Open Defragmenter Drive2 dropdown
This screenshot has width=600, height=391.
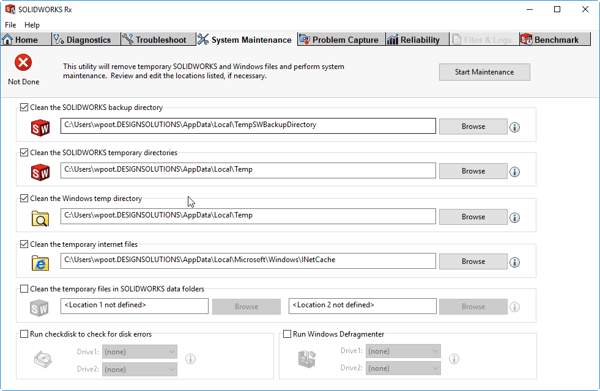tap(403, 368)
